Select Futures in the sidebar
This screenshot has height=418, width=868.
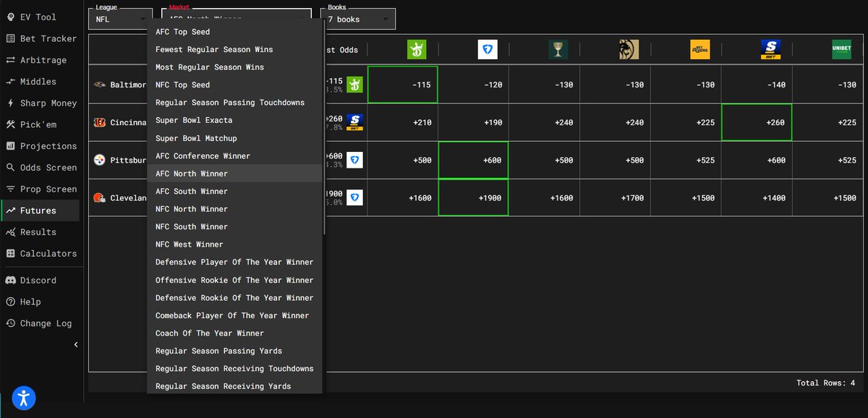[41, 210]
